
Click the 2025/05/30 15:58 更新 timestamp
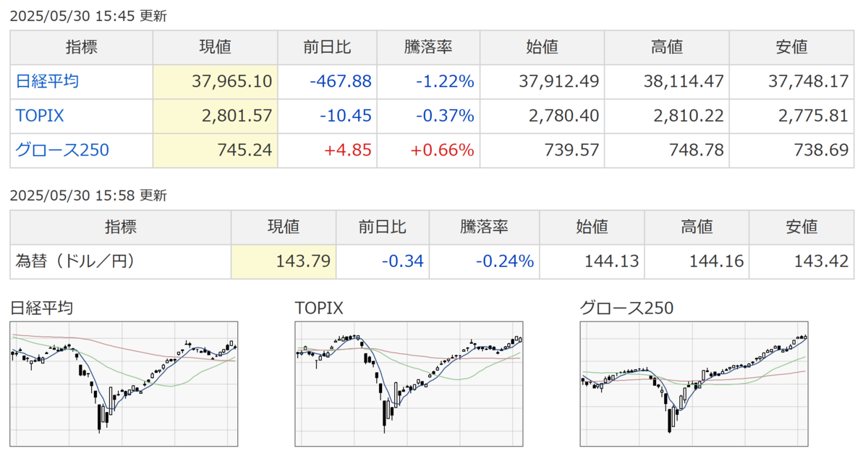pyautogui.click(x=88, y=195)
